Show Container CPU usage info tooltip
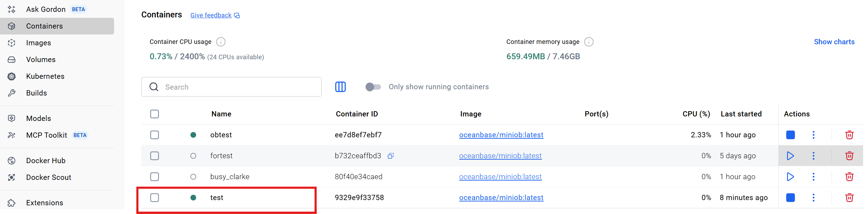Image resolution: width=868 pixels, height=214 pixels. pyautogui.click(x=220, y=42)
